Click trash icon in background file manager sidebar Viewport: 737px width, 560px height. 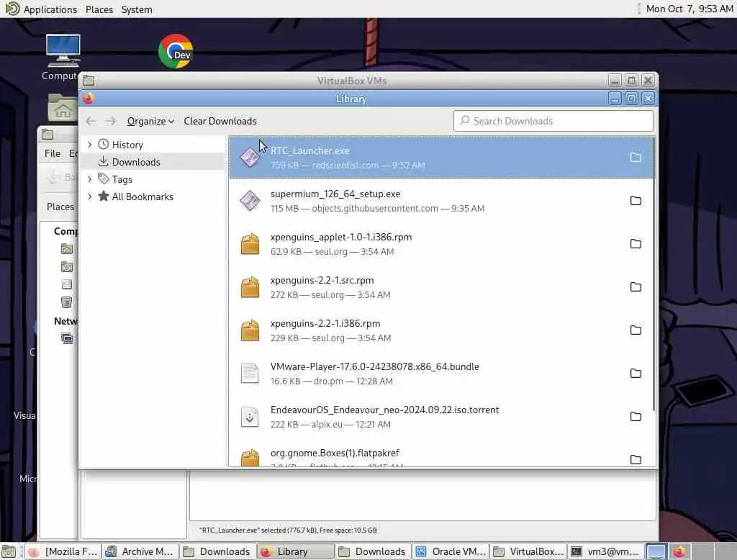(x=67, y=302)
